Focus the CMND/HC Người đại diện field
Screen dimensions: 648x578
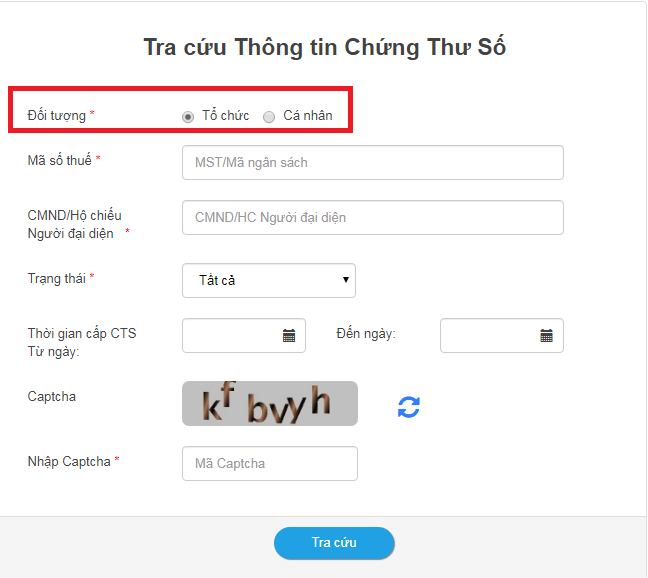373,217
